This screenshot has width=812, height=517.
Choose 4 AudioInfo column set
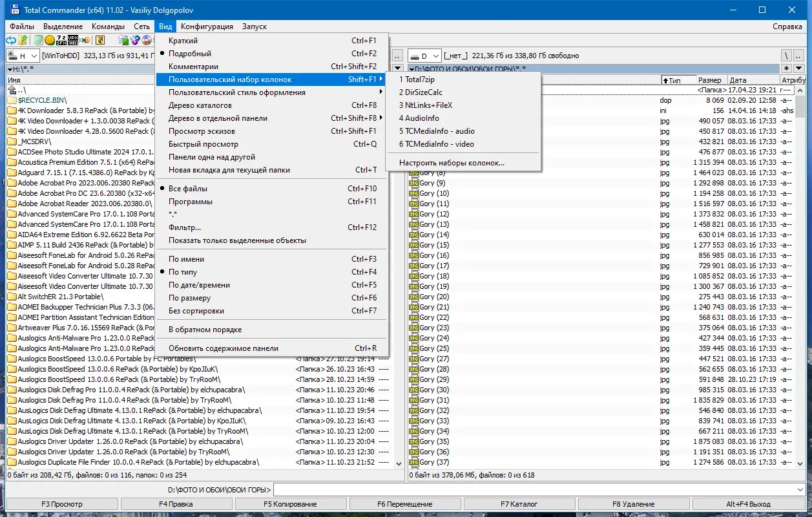(463, 118)
